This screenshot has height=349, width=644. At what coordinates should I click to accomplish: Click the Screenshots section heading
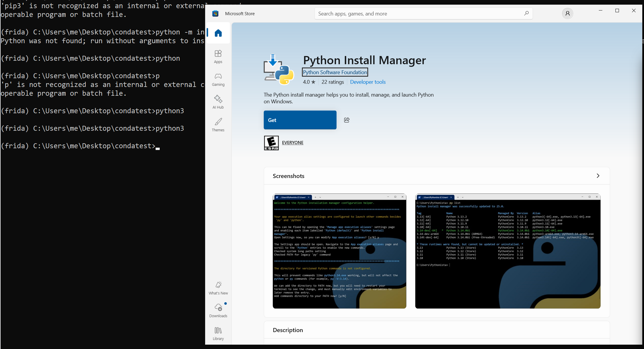click(288, 176)
